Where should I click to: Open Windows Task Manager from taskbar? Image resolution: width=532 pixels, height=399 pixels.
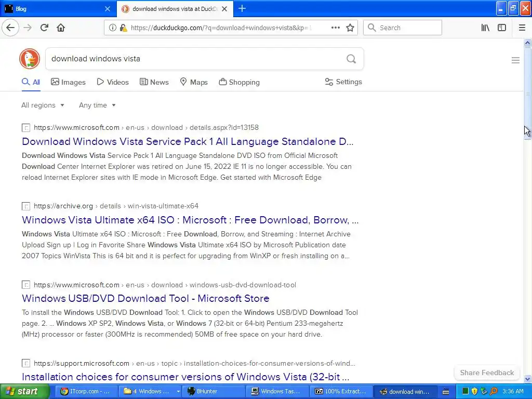coord(278,392)
